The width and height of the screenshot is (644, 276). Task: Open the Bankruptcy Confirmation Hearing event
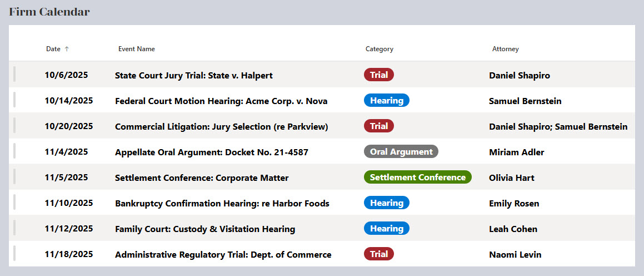[x=222, y=204]
